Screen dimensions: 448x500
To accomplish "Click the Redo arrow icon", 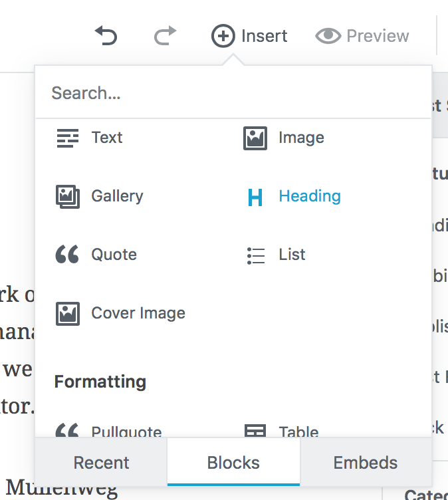I will tap(165, 35).
